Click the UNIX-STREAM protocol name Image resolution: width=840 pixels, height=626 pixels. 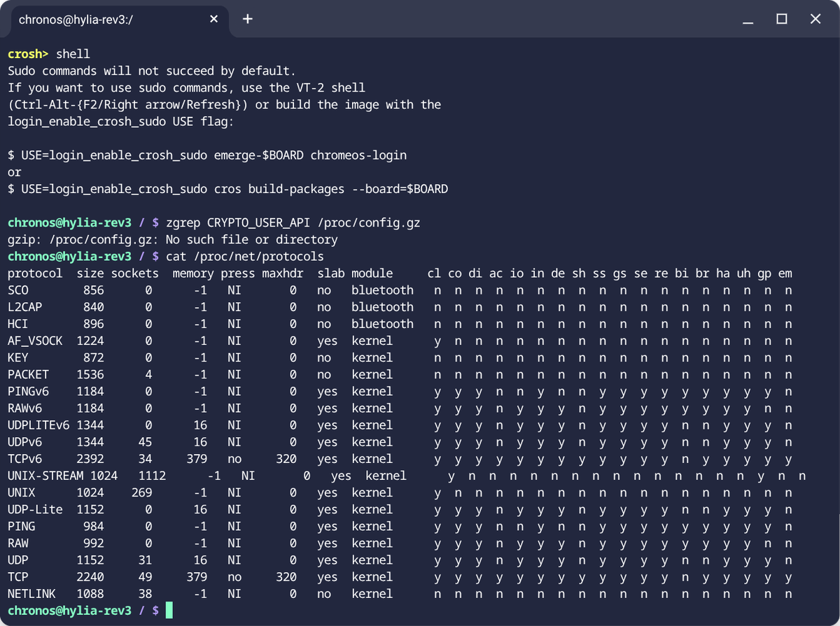click(x=45, y=476)
